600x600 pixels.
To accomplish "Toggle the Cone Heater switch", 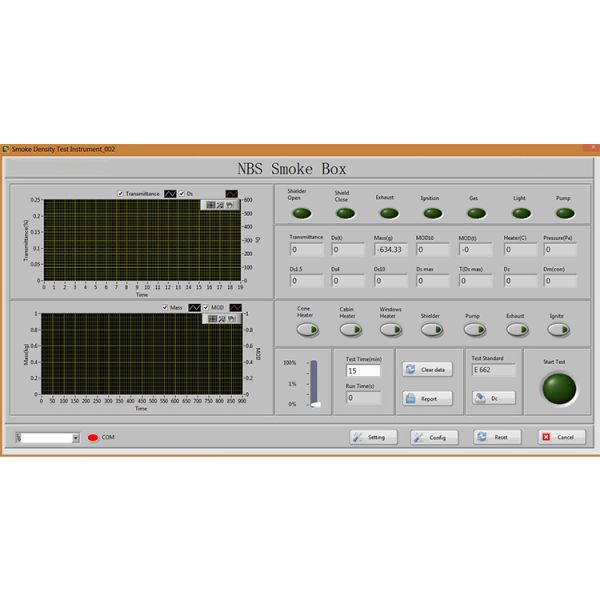I will (x=307, y=329).
